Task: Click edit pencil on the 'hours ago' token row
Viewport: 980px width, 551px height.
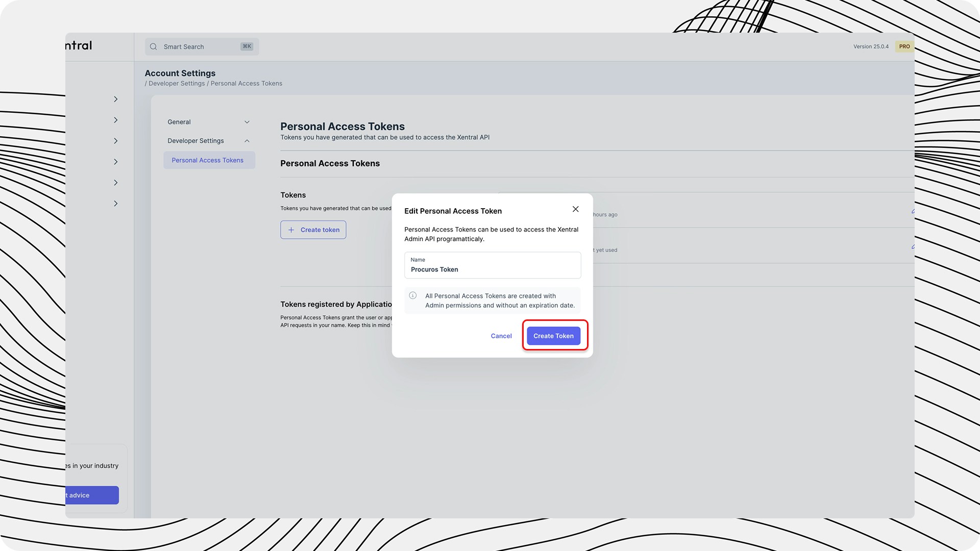Action: coord(912,211)
